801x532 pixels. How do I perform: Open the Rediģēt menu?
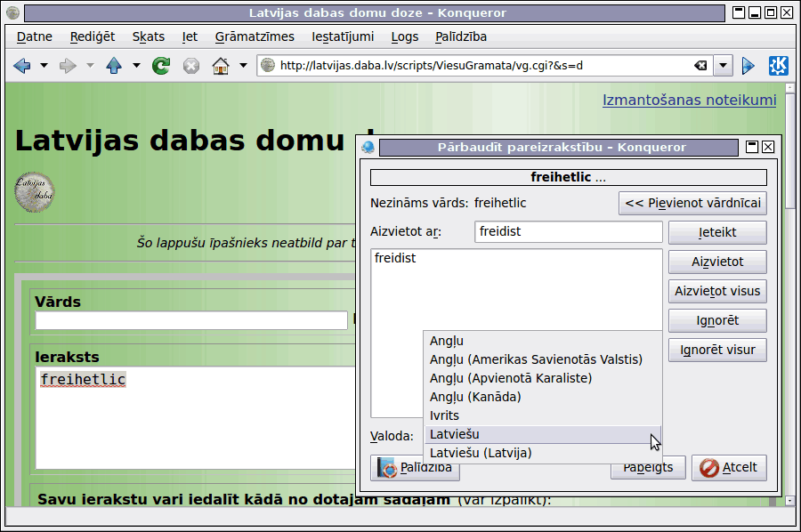coord(93,36)
